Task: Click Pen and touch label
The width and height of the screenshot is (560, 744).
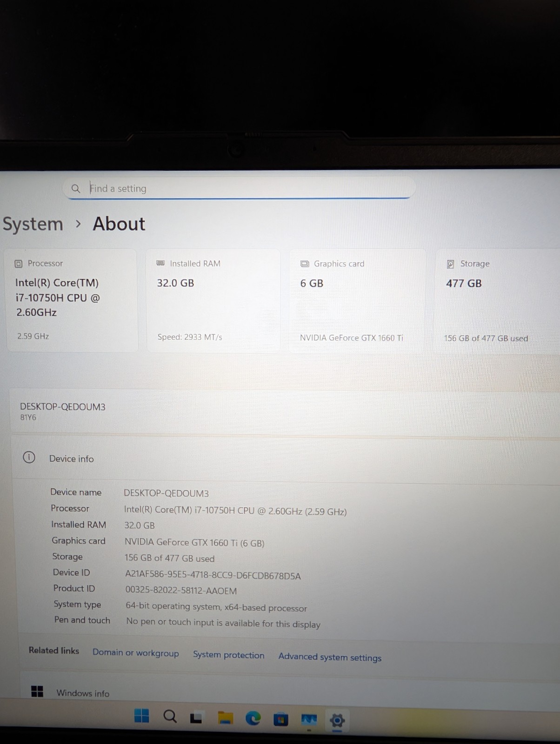Action: [x=82, y=620]
